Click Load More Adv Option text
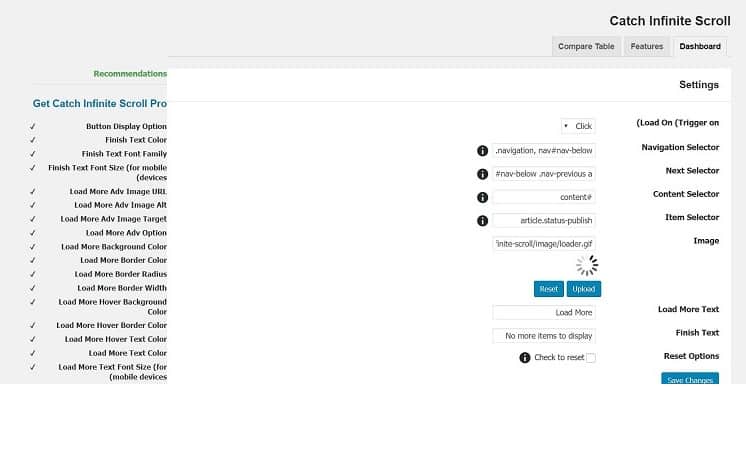This screenshot has height=450, width=746. (x=126, y=233)
